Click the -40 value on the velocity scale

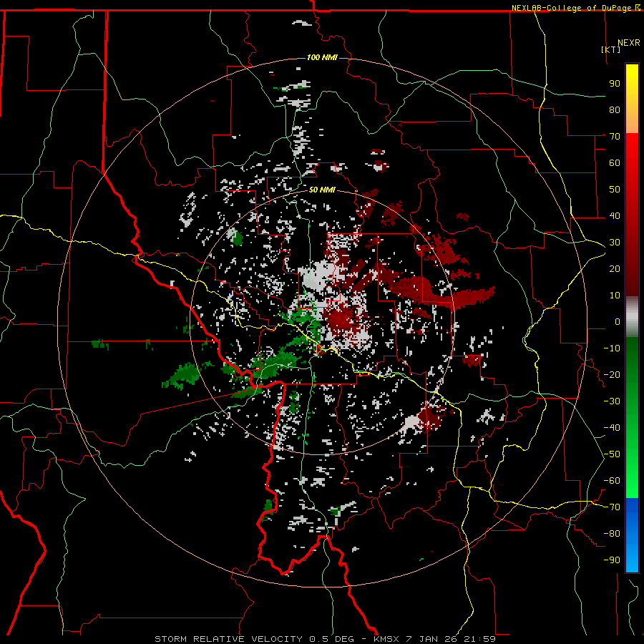coord(612,428)
